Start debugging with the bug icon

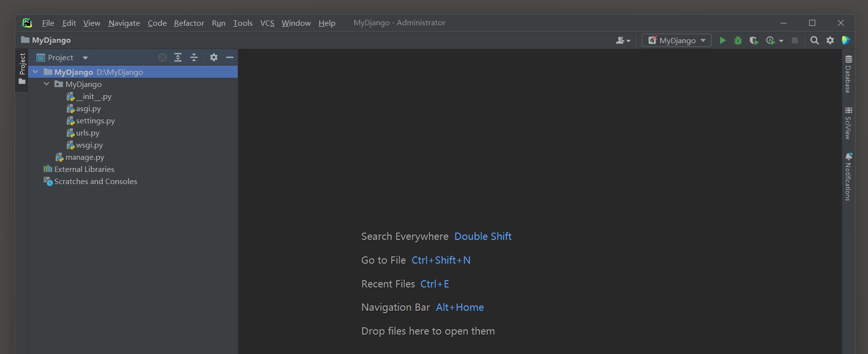[x=738, y=40]
